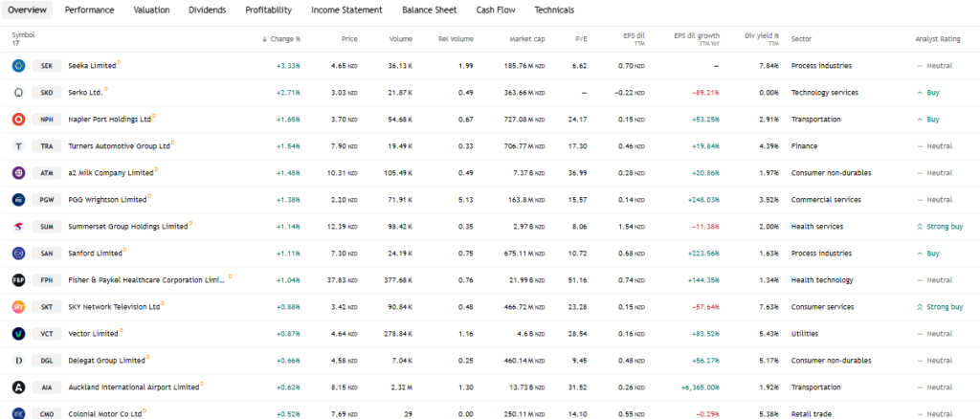The width and height of the screenshot is (980, 419).
Task: Switch to the Income Statement tab
Action: [x=346, y=10]
